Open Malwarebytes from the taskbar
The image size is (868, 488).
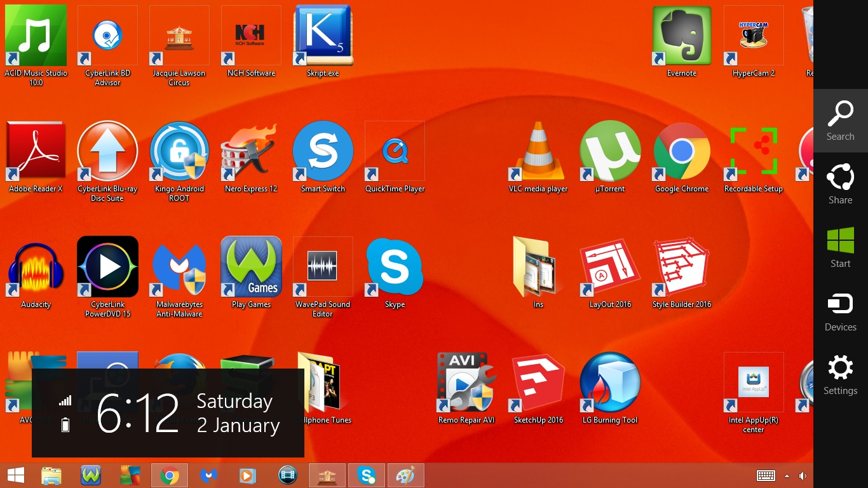(209, 475)
